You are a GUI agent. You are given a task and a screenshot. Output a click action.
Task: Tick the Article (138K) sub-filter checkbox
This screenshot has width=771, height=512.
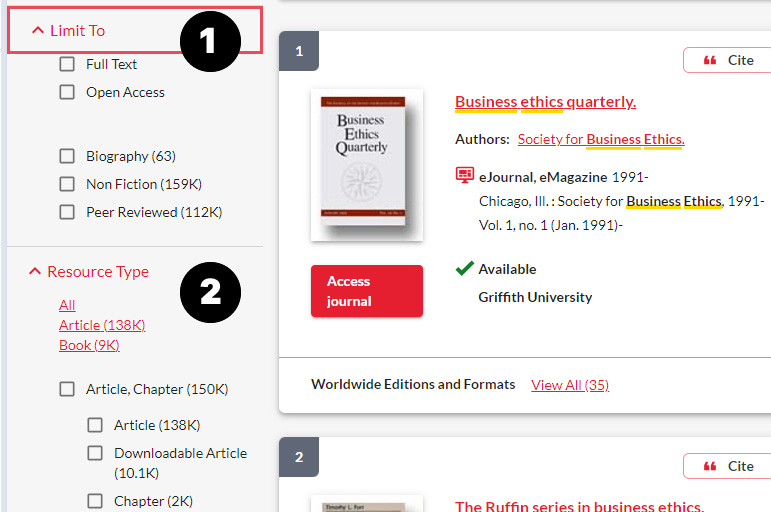click(x=95, y=425)
